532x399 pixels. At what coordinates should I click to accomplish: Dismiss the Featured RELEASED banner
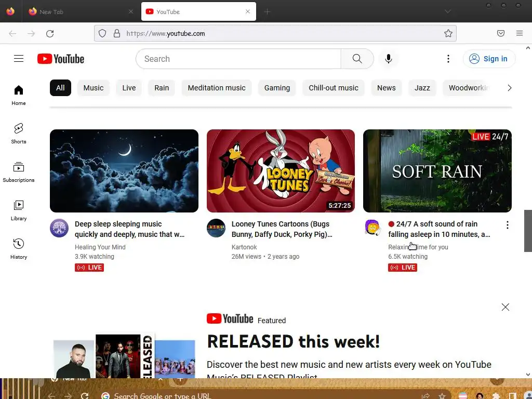coord(505,307)
